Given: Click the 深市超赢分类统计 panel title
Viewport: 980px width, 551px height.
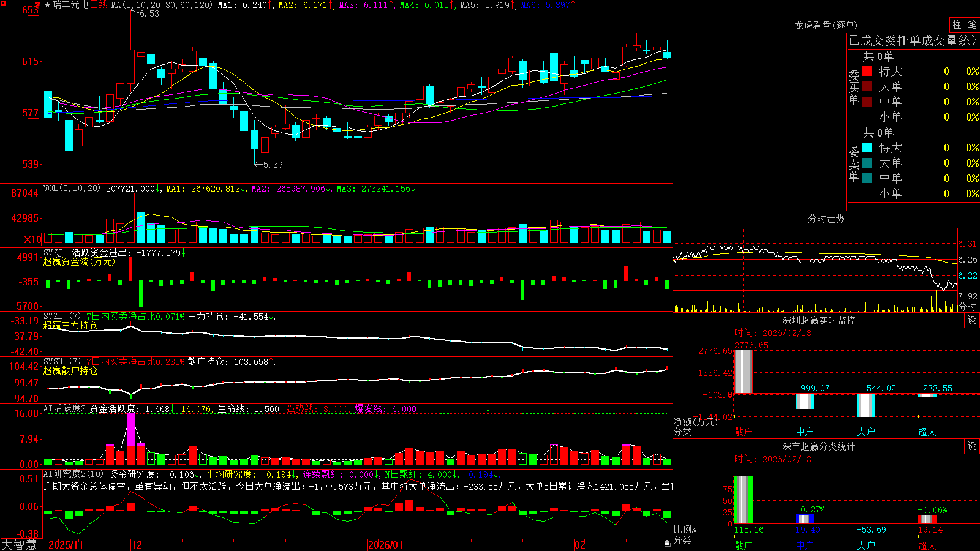Looking at the screenshot, I should [819, 446].
